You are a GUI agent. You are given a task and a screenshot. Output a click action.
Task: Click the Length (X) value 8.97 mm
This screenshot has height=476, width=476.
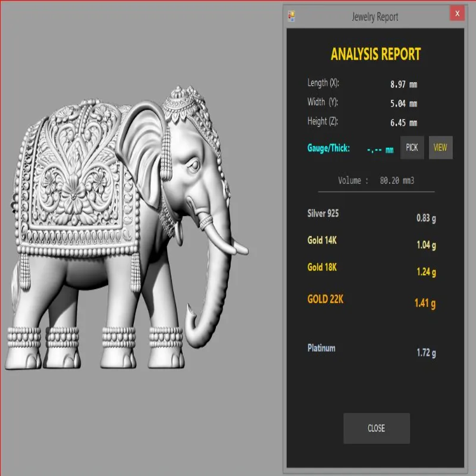point(404,84)
